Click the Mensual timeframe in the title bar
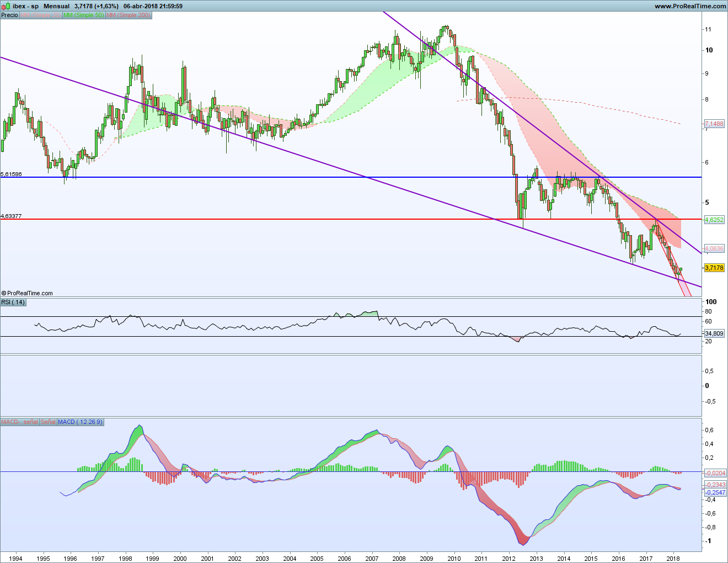 click(56, 6)
